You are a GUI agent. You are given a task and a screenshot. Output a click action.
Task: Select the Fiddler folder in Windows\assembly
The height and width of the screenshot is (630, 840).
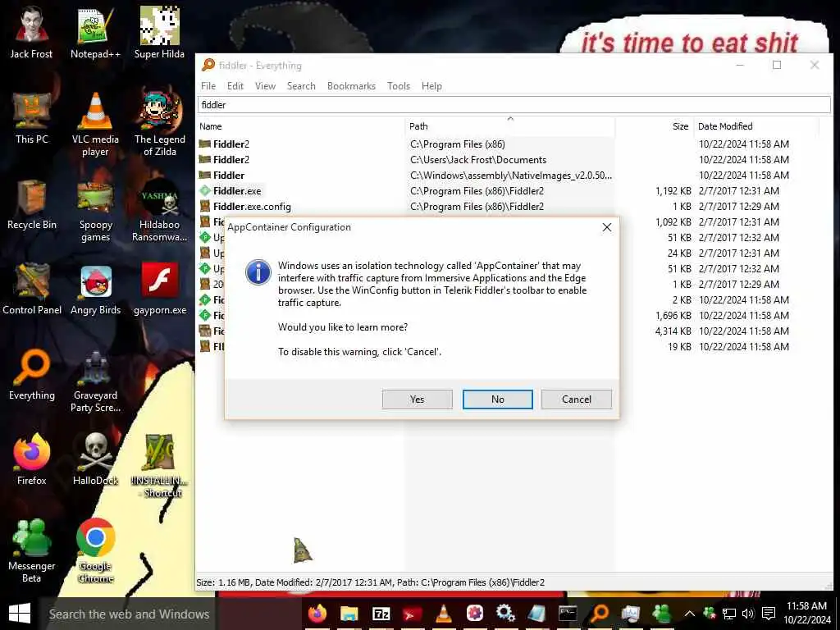tap(229, 176)
